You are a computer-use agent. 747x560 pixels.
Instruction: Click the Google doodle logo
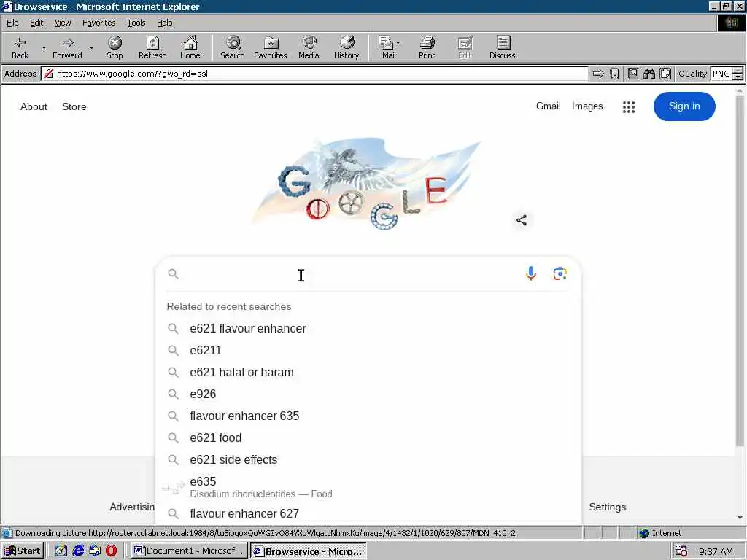(366, 183)
